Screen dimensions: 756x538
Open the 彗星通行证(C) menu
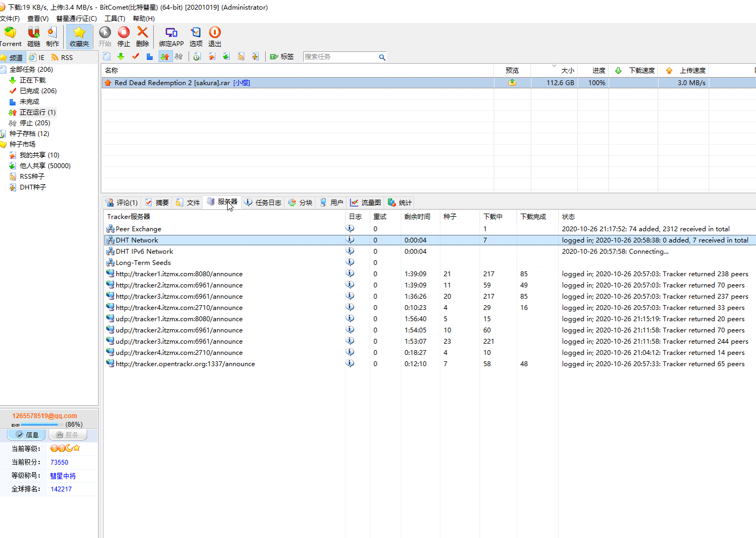tap(77, 18)
